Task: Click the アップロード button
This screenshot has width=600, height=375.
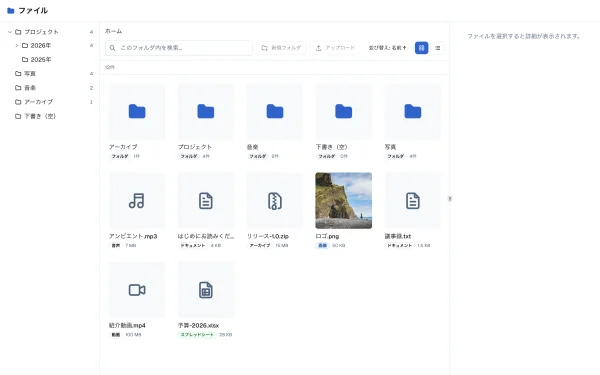Action: tap(335, 48)
